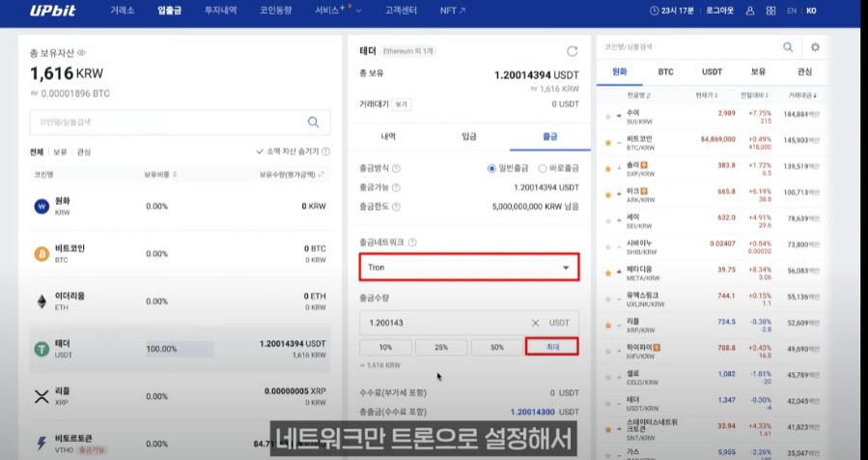Viewport: 868px width, 460px height.
Task: Sort market list by 현재가
Action: [x=707, y=96]
